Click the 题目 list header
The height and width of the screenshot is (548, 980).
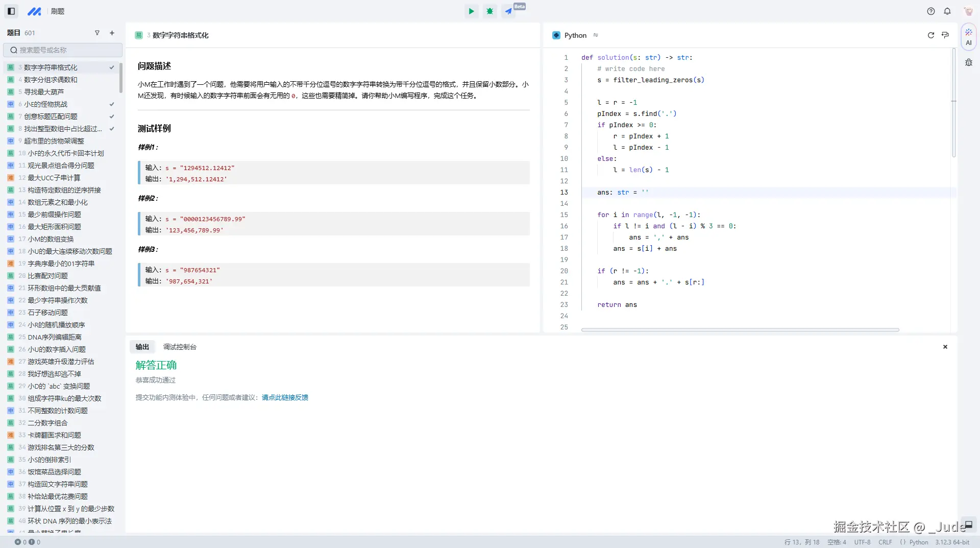[13, 33]
